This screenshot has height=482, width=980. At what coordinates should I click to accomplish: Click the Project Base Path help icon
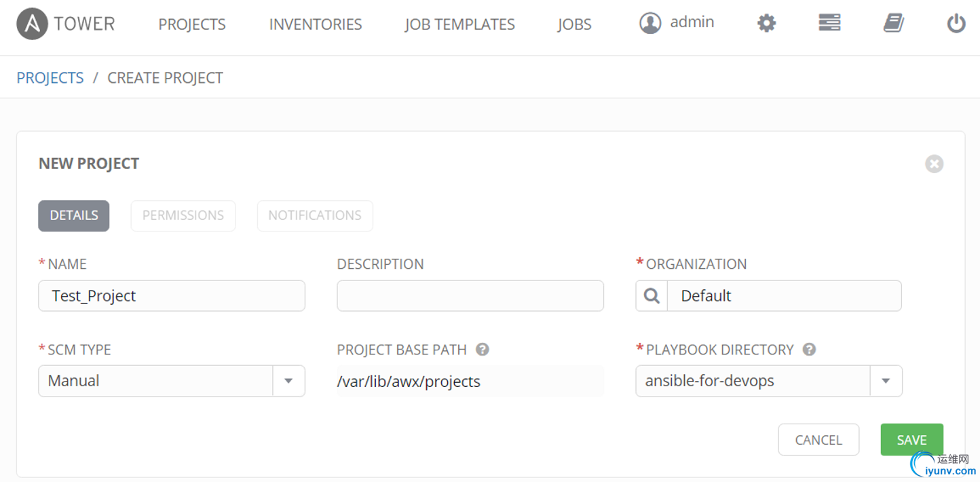pyautogui.click(x=483, y=350)
